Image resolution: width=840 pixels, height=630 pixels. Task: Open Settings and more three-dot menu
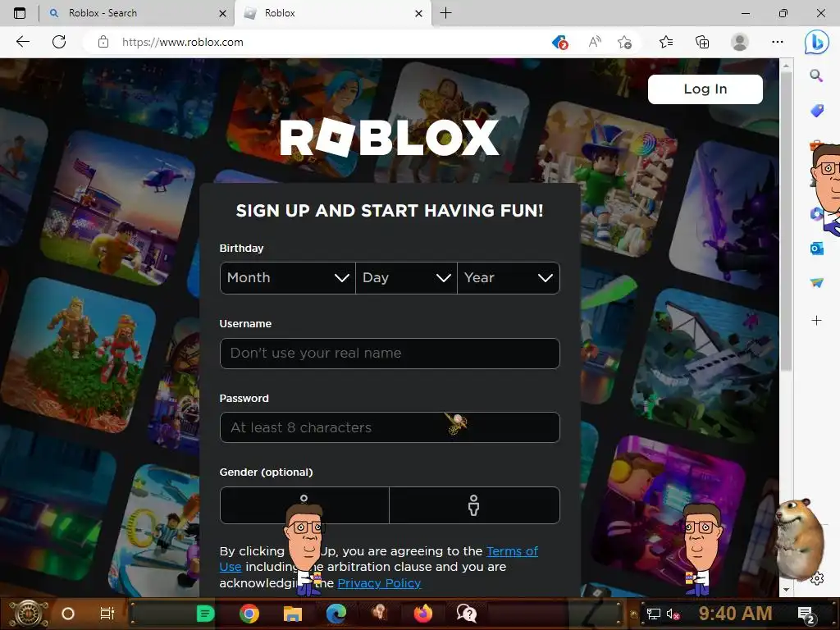pyautogui.click(x=778, y=42)
